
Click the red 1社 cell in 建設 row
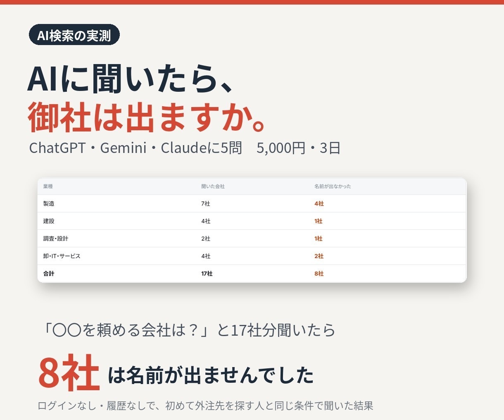pos(318,221)
